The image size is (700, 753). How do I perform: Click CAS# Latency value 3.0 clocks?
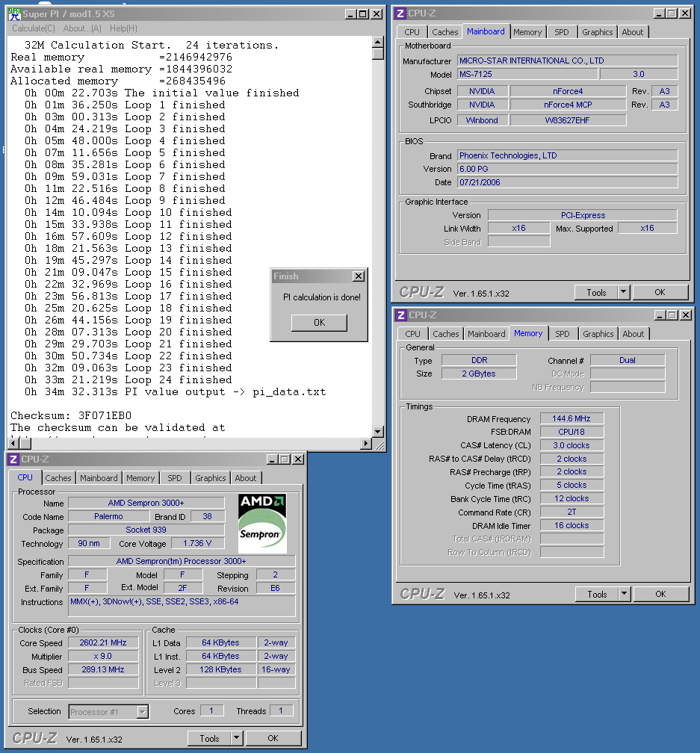pyautogui.click(x=572, y=446)
